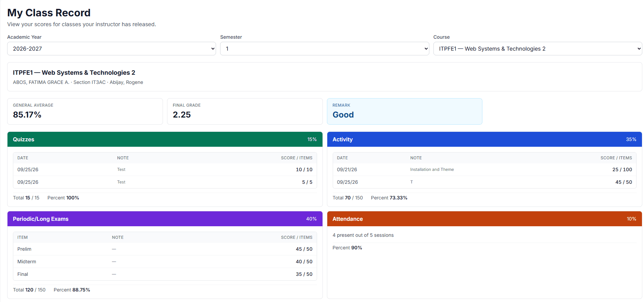
Task: Click the Activity "Total 70 / 150" summary
Action: [x=348, y=198]
